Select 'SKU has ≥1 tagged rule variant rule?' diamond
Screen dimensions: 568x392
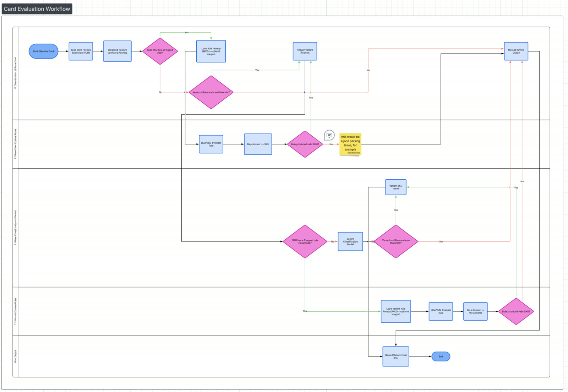point(305,241)
